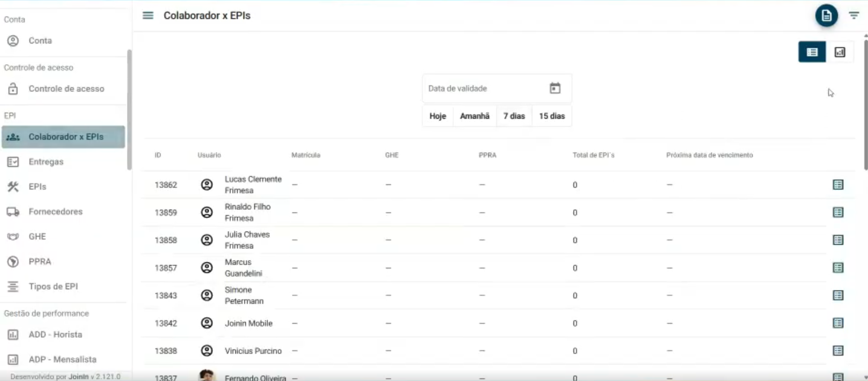The height and width of the screenshot is (381, 868).
Task: Switch to list view toggle
Action: (812, 53)
